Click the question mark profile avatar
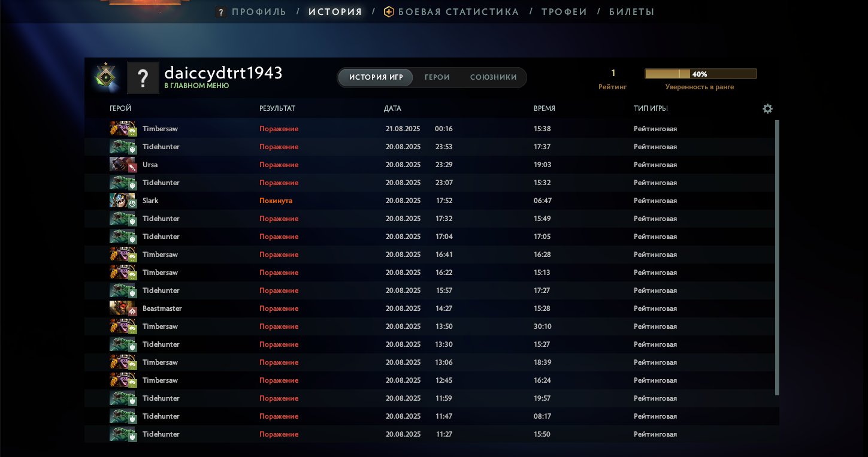This screenshot has width=868, height=457. tap(143, 77)
